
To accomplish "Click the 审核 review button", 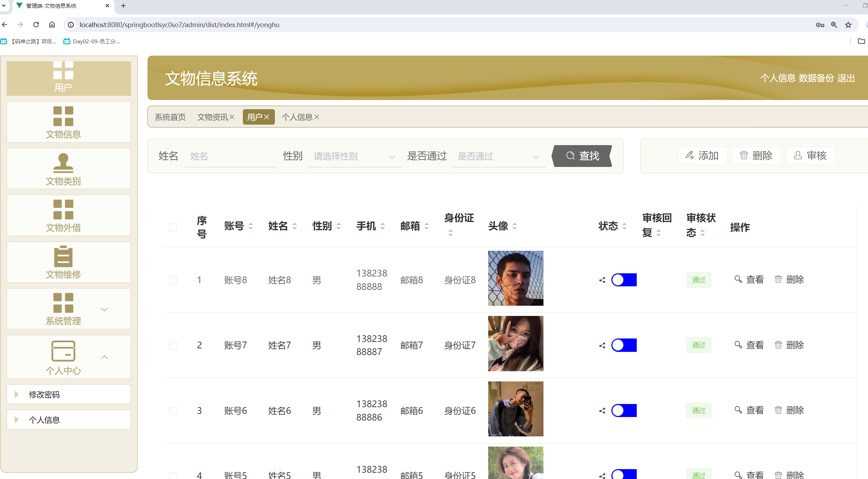I will click(x=810, y=155).
